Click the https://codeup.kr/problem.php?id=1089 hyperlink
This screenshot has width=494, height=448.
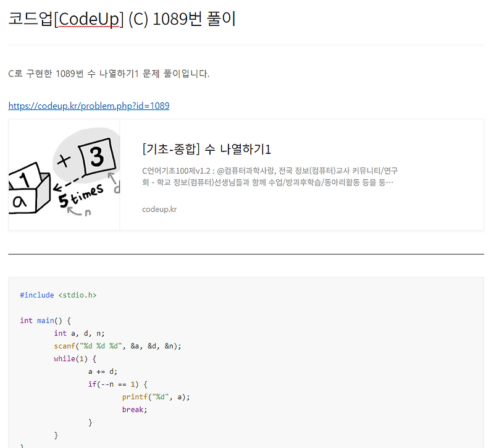click(88, 106)
